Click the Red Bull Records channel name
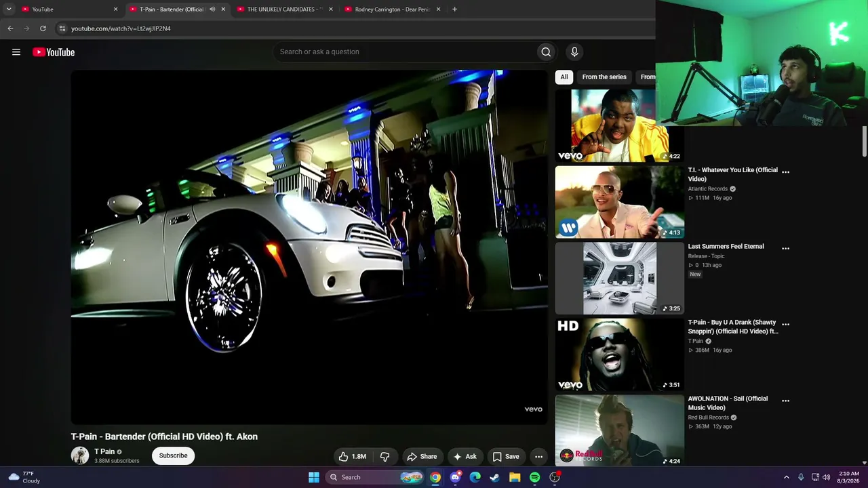Viewport: 868px width, 488px height. pos(709,418)
